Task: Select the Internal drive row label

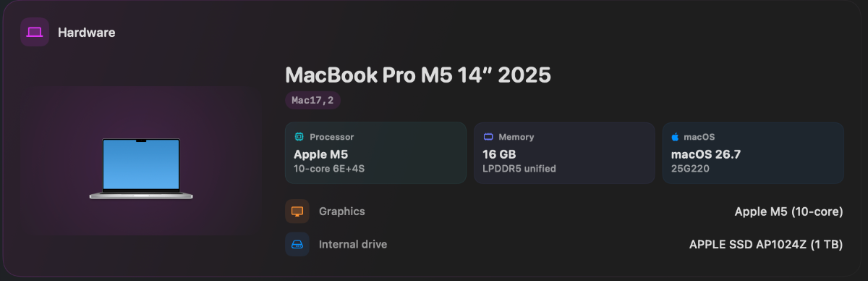Action: coord(353,244)
